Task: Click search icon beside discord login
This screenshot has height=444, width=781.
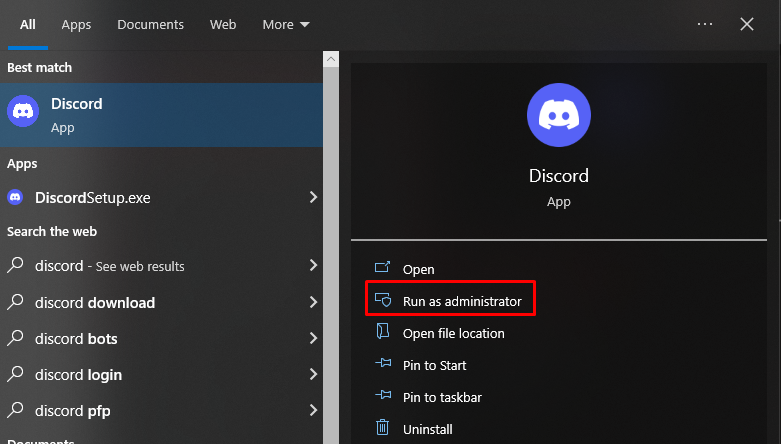Action: (x=15, y=374)
